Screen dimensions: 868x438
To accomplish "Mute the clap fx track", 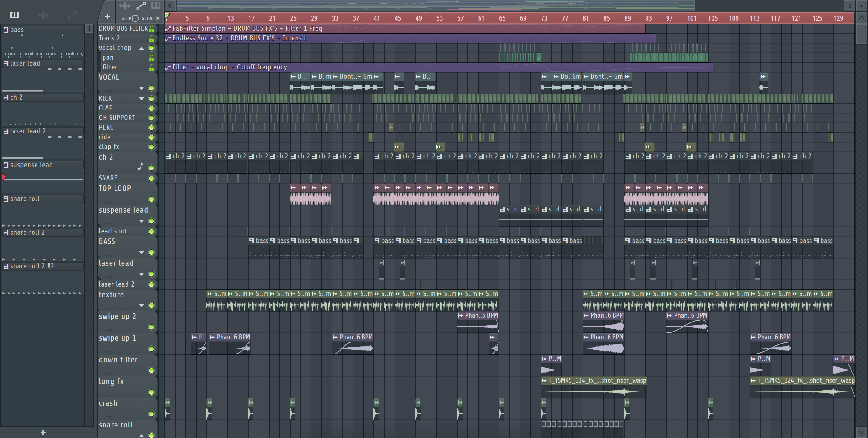I will tap(152, 147).
